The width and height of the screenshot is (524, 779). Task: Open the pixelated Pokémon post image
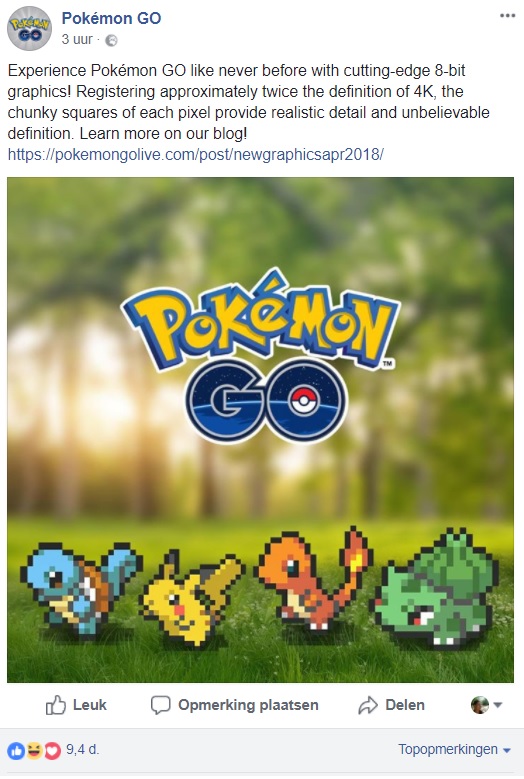260,430
